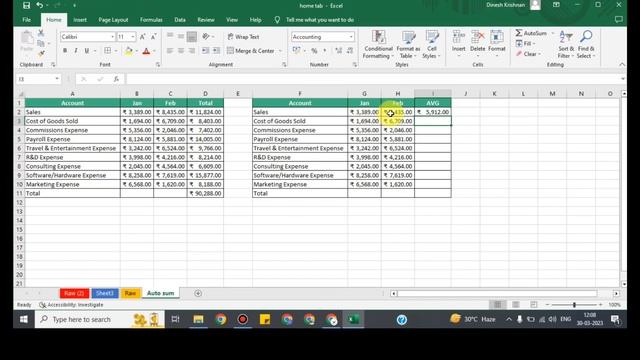640x360 pixels.
Task: Open the font size dropdown
Action: (x=133, y=37)
